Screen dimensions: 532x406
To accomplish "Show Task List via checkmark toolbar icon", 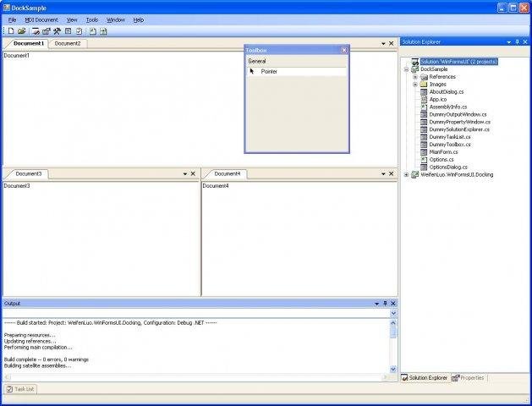I will (x=79, y=31).
